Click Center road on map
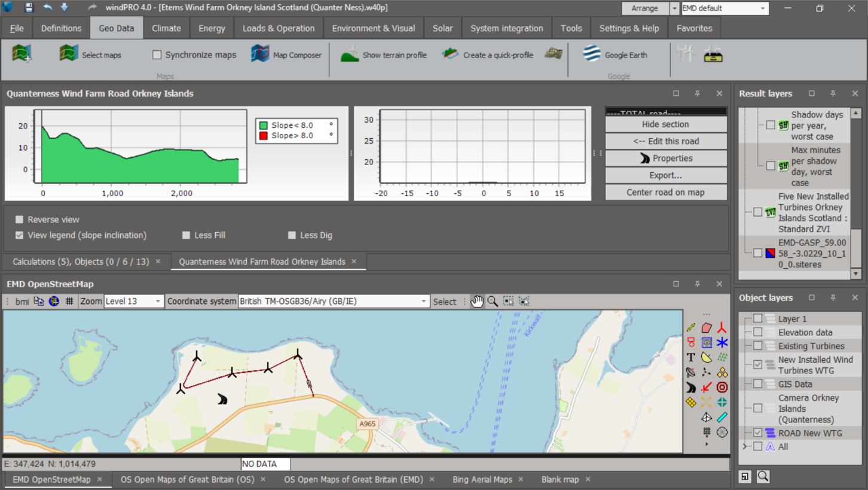This screenshot has height=490, width=868. 666,192
